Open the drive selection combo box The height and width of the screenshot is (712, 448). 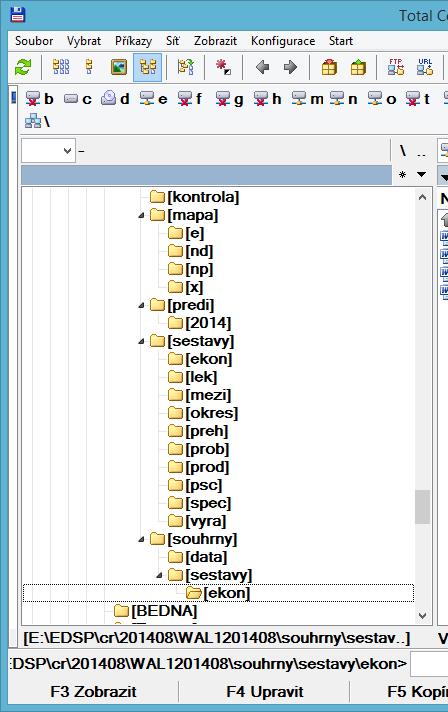click(x=48, y=150)
